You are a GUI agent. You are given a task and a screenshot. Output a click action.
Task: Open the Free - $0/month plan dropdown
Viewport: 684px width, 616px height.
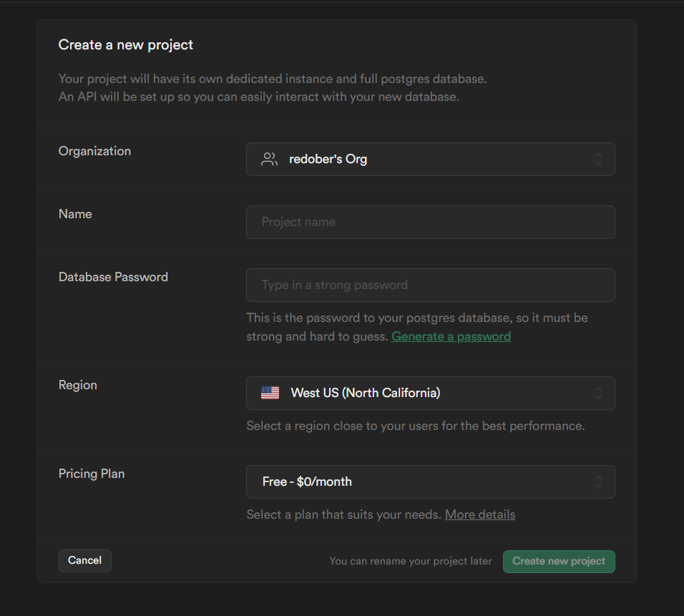[x=429, y=481]
